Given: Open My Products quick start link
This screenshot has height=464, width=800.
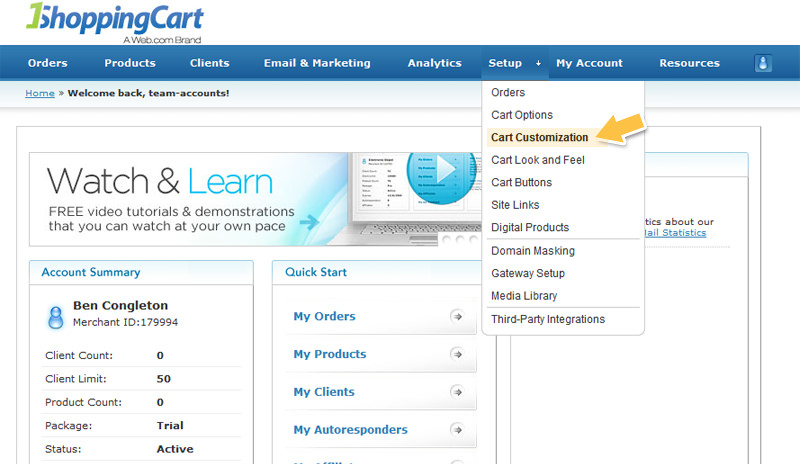Looking at the screenshot, I should pyautogui.click(x=330, y=354).
